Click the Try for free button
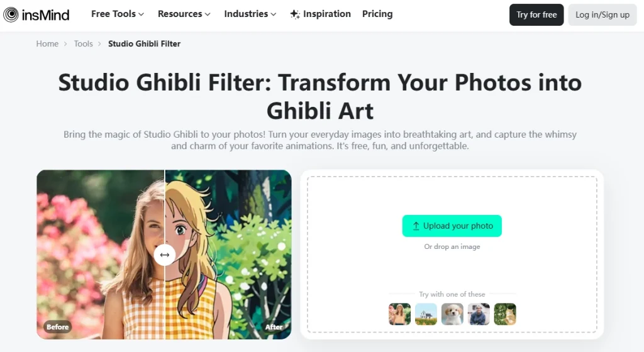The image size is (644, 352). point(536,14)
